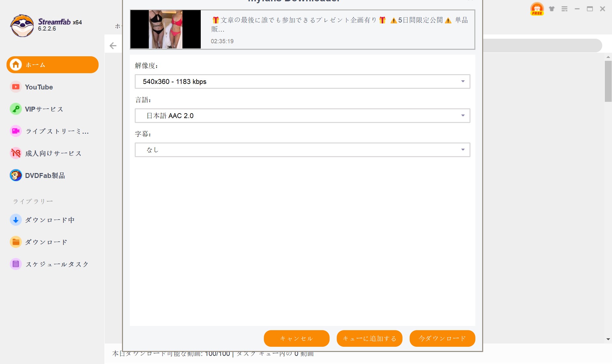This screenshot has height=364, width=612.
Task: Expand the 字幕 subtitle dropdown
Action: pos(303,150)
